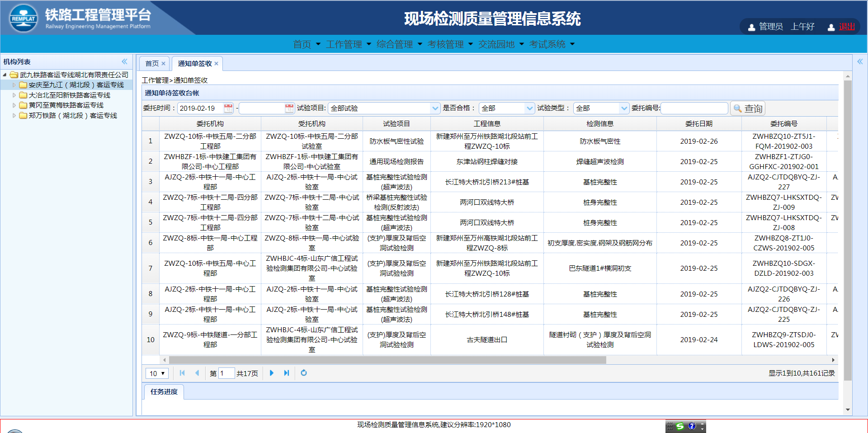Screen dimensions: 868x433
Task: Refresh the table data
Action: tap(304, 373)
